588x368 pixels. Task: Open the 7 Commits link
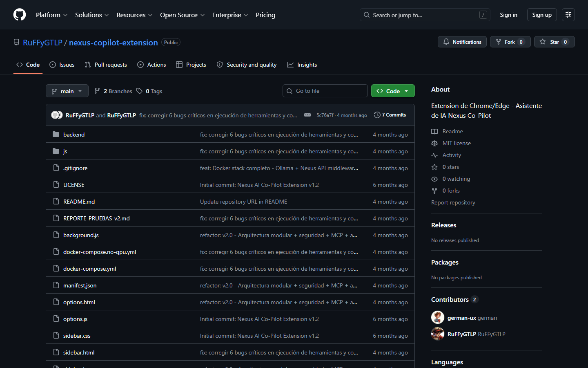390,115
